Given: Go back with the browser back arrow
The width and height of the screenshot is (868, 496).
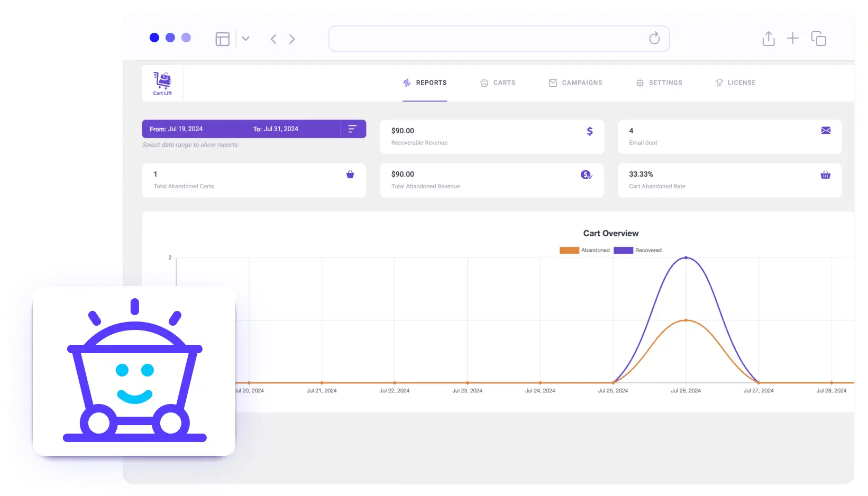Looking at the screenshot, I should 273,39.
